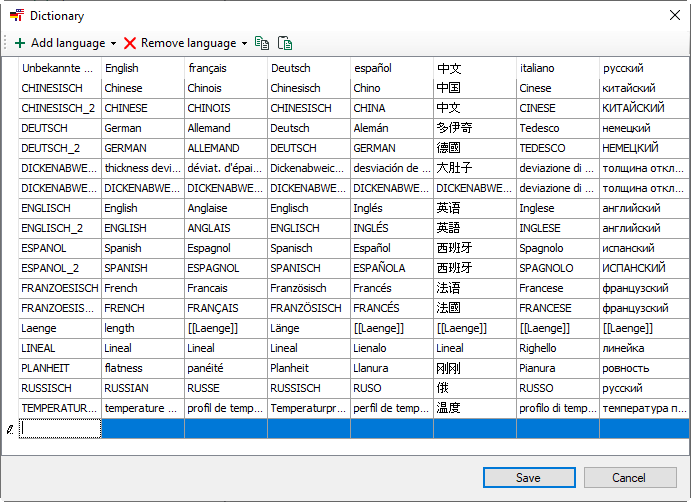
Task: Click the Save button
Action: click(x=528, y=478)
